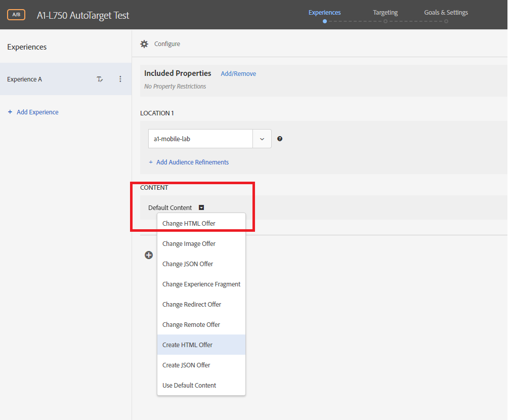Select Create HTML Offer
Screen dimensions: 511x420
[x=201, y=345]
